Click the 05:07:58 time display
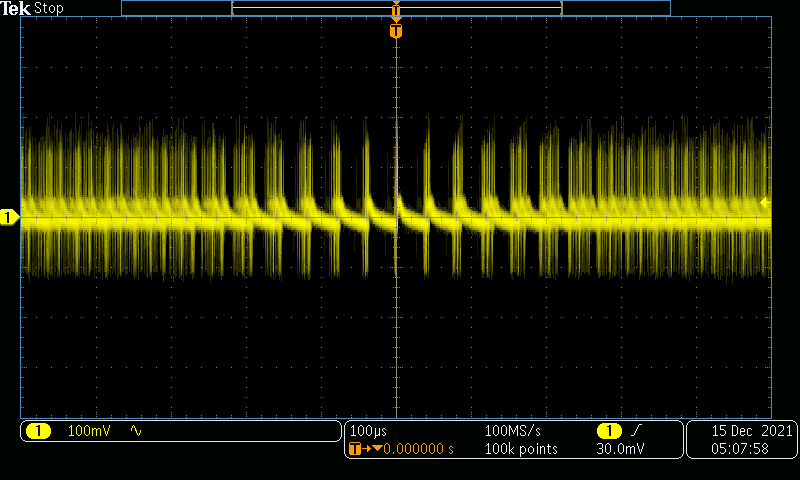 pyautogui.click(x=739, y=449)
